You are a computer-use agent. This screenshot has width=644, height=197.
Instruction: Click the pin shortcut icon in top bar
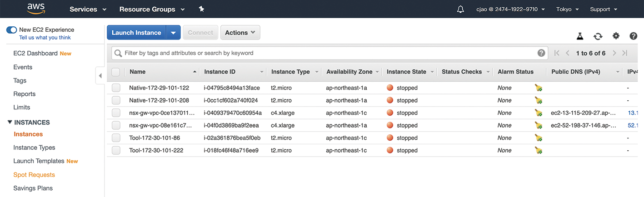point(202,9)
